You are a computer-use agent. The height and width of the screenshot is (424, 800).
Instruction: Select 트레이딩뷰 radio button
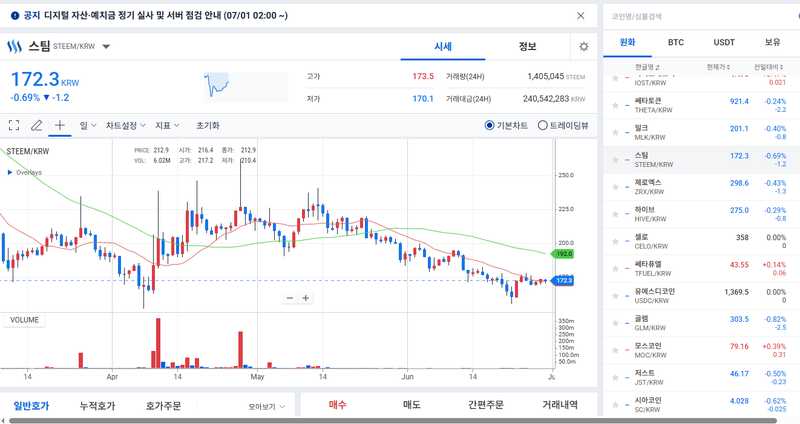coord(542,125)
